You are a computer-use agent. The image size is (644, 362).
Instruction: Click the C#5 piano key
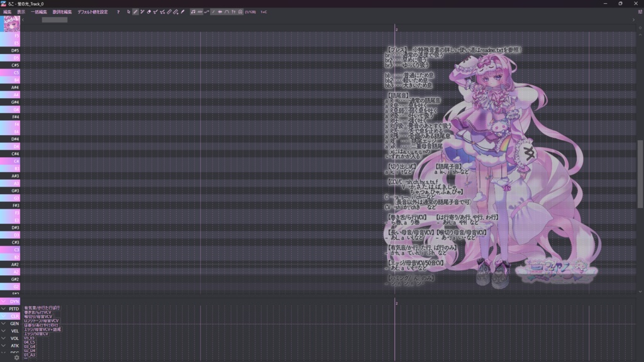(10, 65)
